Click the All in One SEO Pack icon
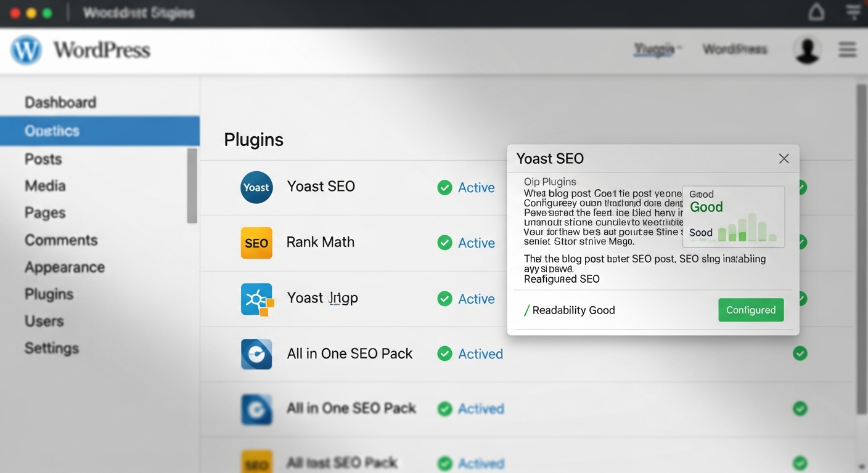 tap(256, 354)
